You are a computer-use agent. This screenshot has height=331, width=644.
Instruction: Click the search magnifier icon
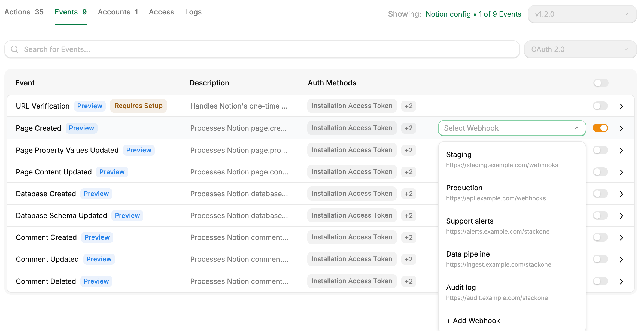click(14, 49)
